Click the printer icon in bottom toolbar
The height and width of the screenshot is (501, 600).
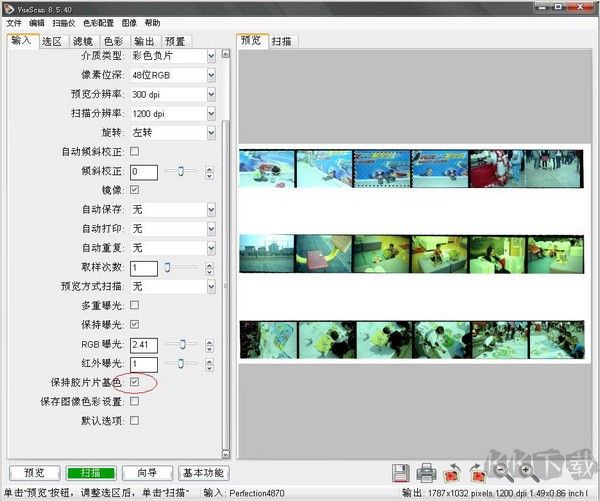(426, 473)
